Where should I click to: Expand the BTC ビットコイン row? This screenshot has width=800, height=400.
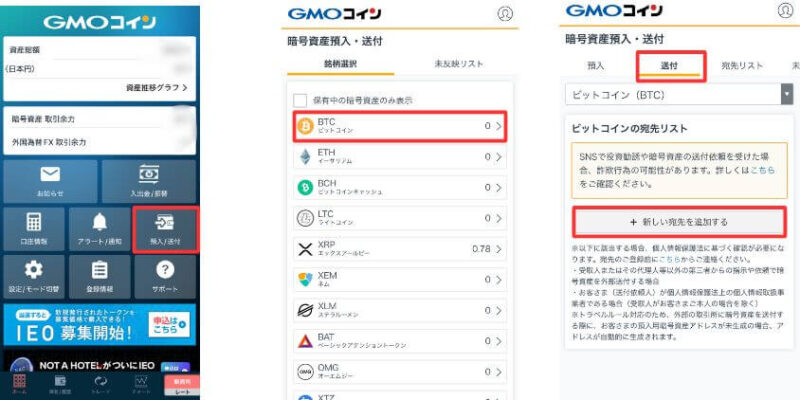click(x=400, y=126)
